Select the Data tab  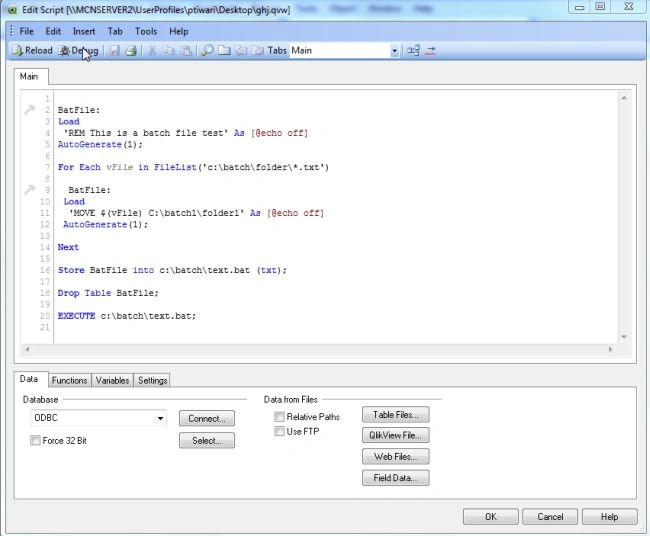(29, 379)
